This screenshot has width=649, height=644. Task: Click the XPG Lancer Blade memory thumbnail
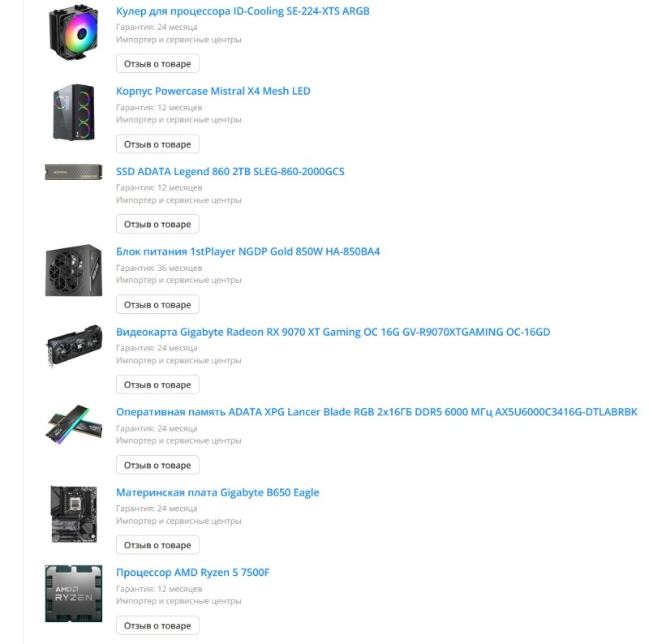point(74,425)
